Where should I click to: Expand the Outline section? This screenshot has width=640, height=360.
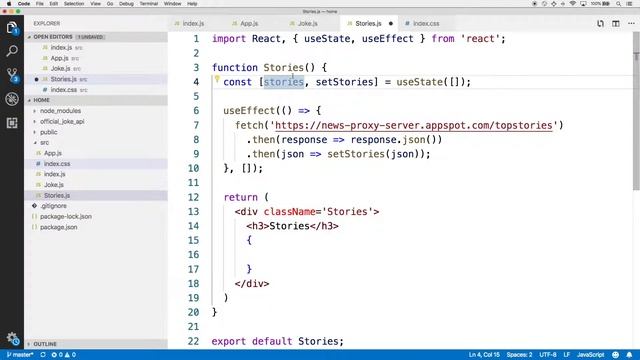[96, 344]
